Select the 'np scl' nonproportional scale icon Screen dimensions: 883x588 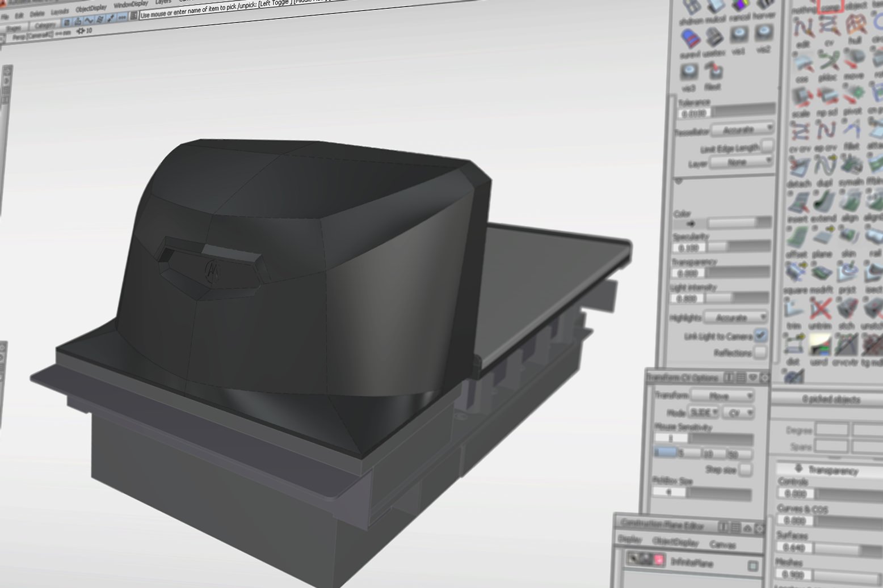tap(827, 96)
